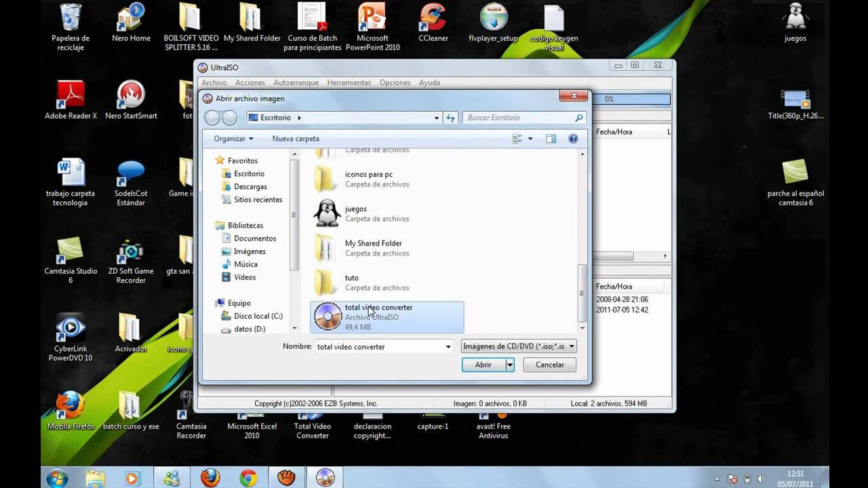Open the dialog help icon
Viewport: 868px width, 488px height.
(573, 138)
